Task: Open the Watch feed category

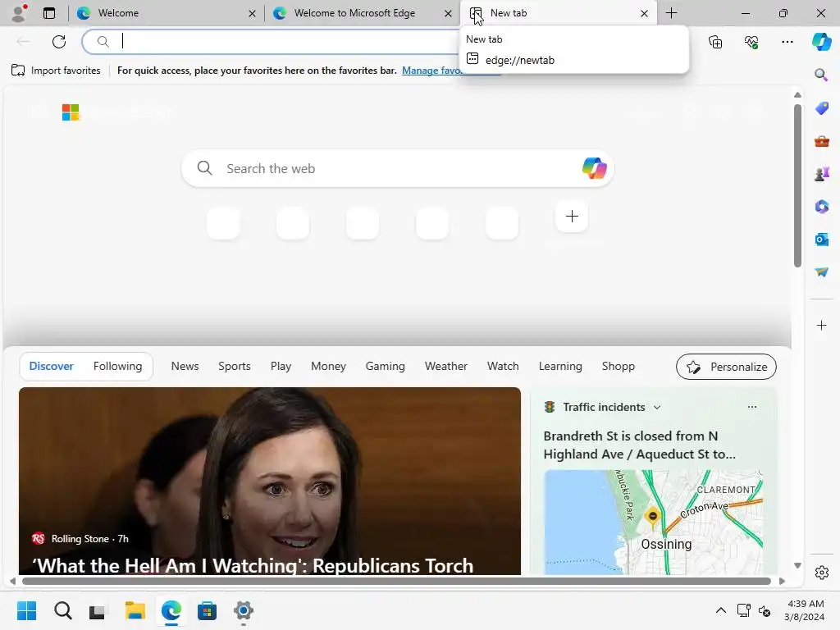Action: coord(503,366)
